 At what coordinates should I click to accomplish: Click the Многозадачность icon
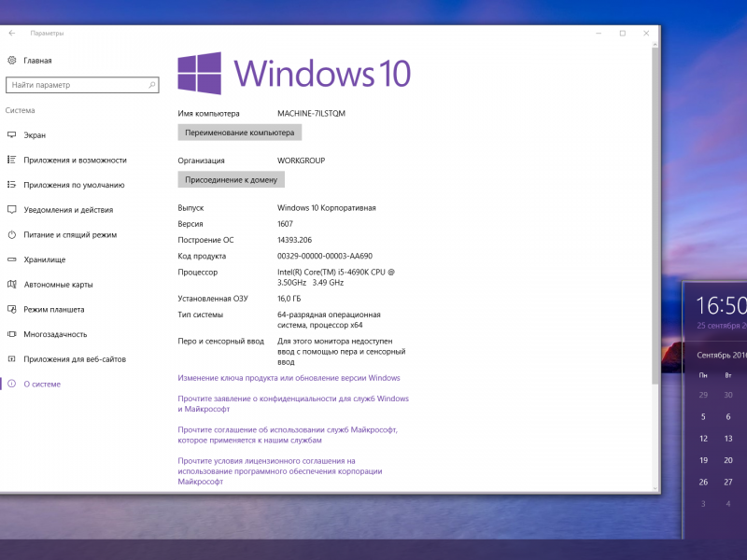point(12,334)
